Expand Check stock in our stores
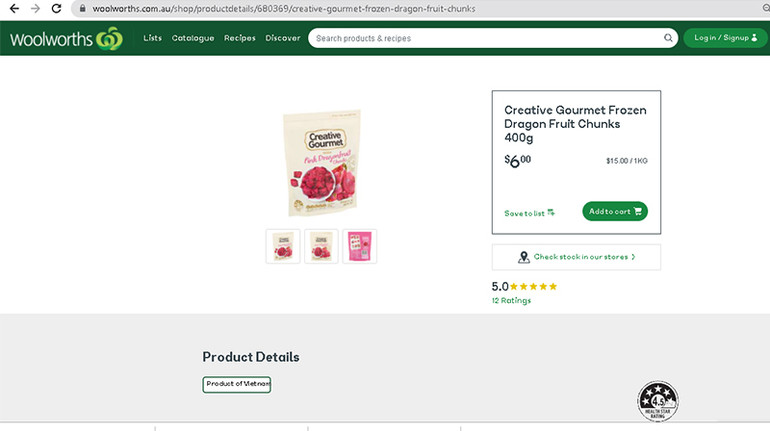 pyautogui.click(x=576, y=257)
